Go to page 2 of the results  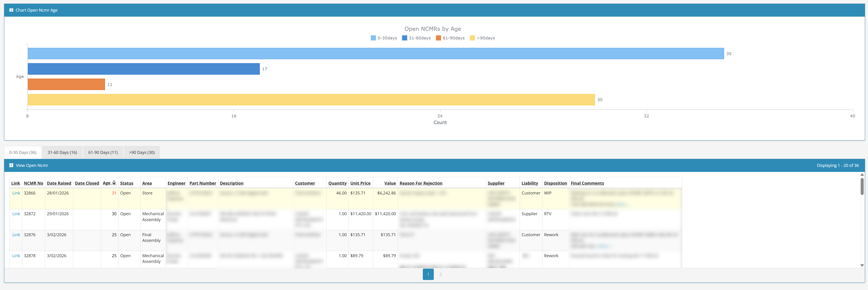click(440, 274)
